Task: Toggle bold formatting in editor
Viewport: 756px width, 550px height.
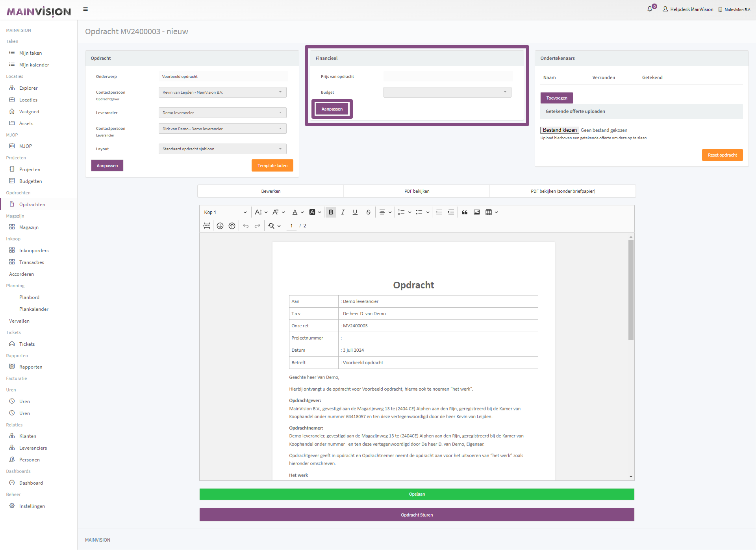Action: (x=331, y=212)
